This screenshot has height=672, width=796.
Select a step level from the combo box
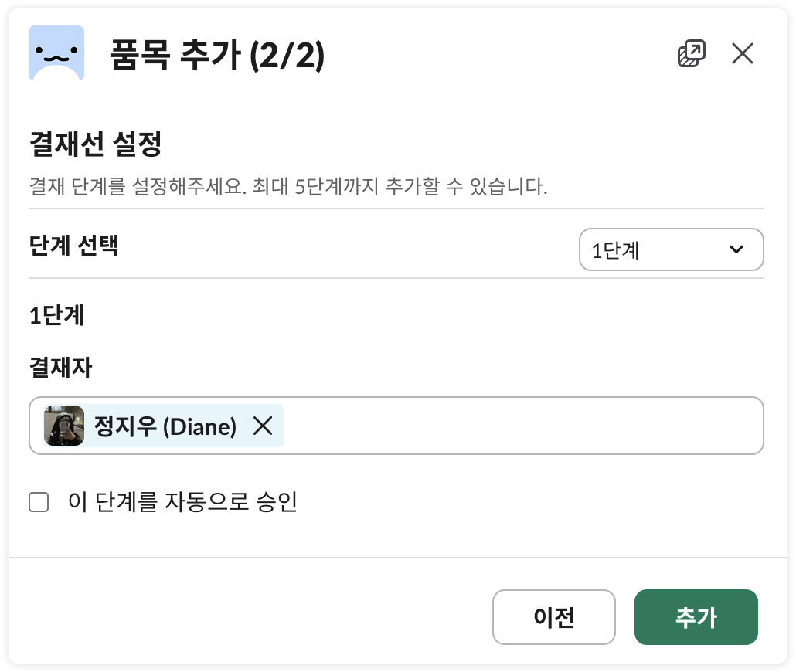coord(671,249)
